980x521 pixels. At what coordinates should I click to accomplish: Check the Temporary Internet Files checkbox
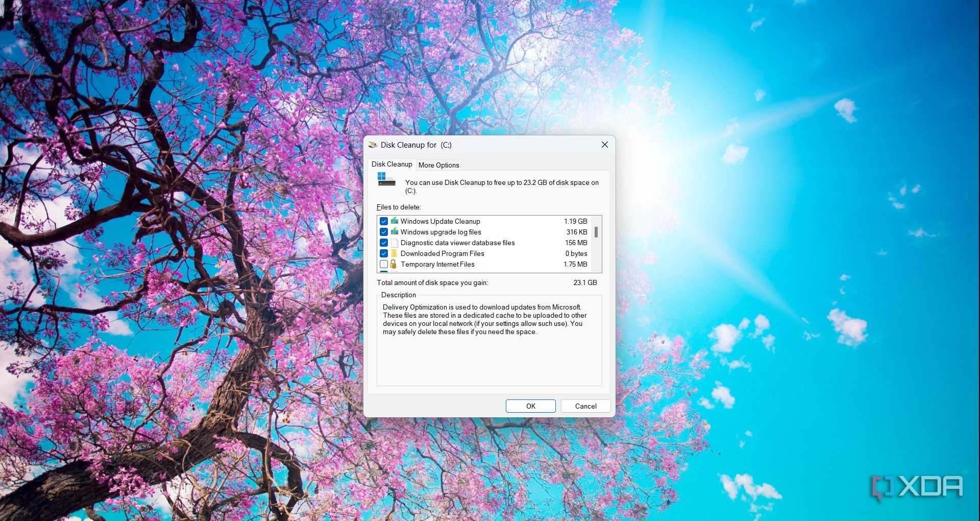(384, 264)
